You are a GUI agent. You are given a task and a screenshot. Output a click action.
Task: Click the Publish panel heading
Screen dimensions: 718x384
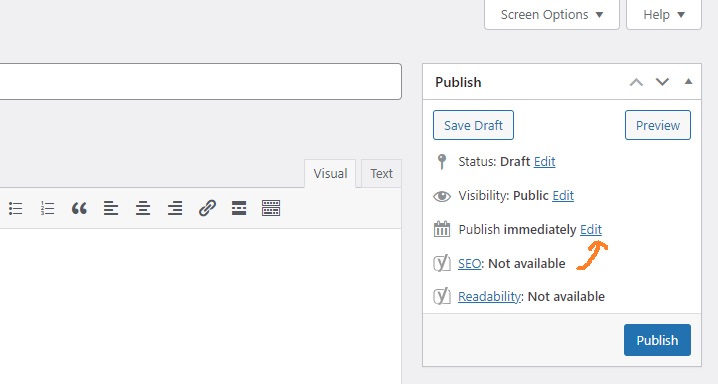click(x=458, y=82)
